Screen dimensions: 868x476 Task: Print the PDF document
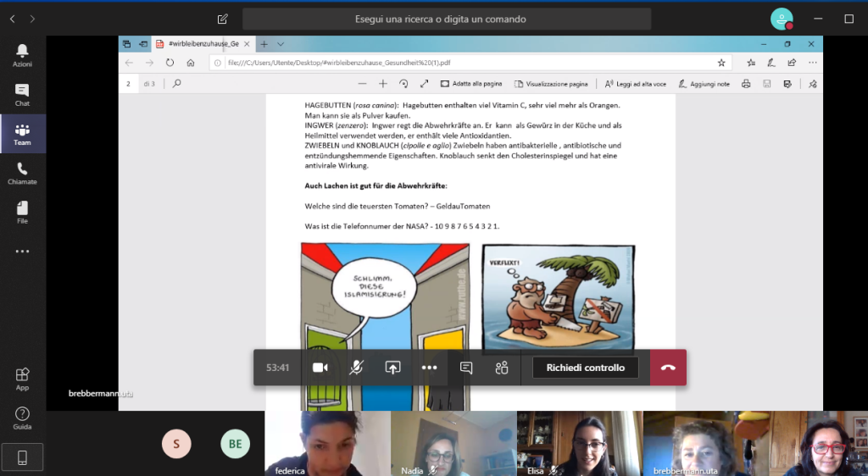746,84
